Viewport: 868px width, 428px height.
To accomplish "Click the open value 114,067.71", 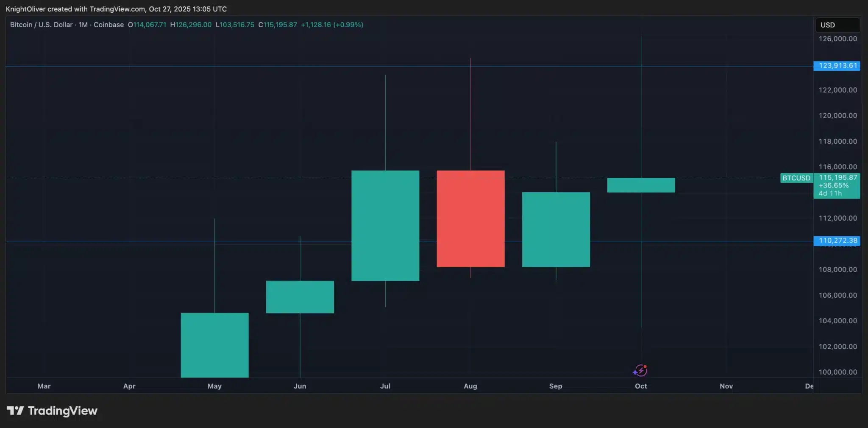I will (150, 25).
